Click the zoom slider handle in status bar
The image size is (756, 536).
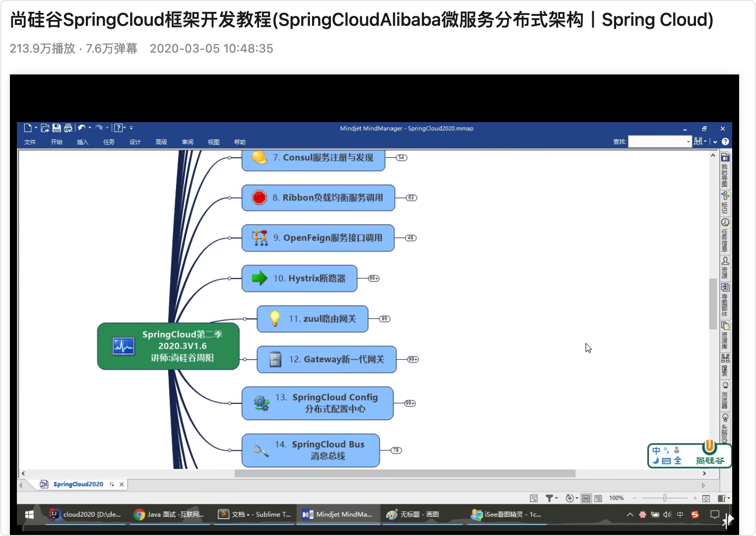coord(665,498)
